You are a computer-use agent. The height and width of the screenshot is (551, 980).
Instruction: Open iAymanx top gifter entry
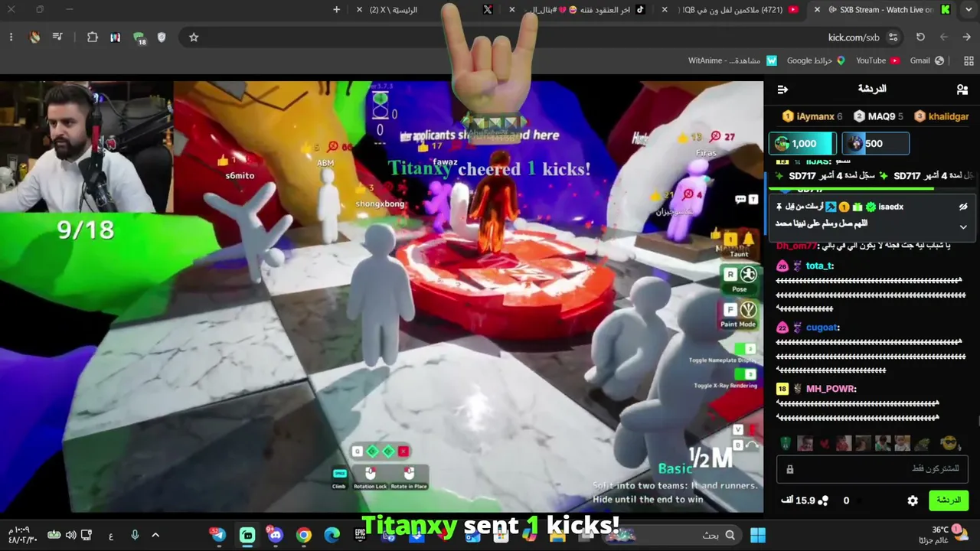pyautogui.click(x=812, y=116)
